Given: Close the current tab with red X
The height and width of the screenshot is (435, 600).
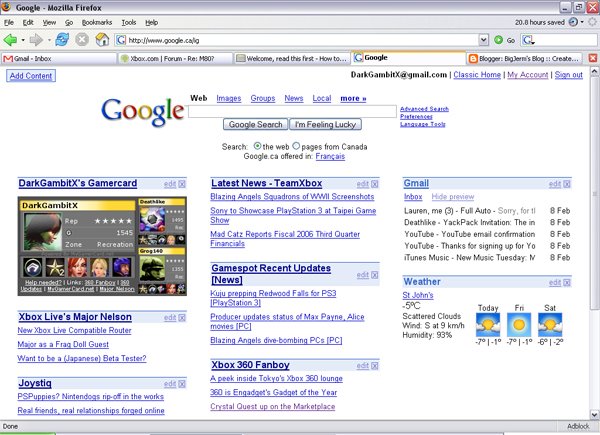Looking at the screenshot, I should point(593,58).
